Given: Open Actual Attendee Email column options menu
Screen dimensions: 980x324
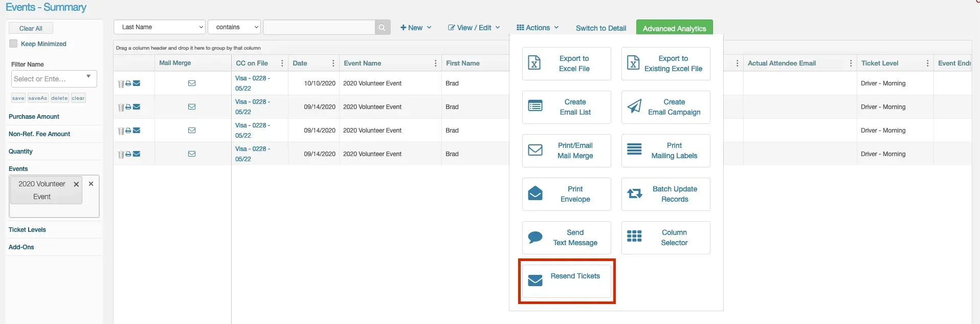Looking at the screenshot, I should point(851,63).
